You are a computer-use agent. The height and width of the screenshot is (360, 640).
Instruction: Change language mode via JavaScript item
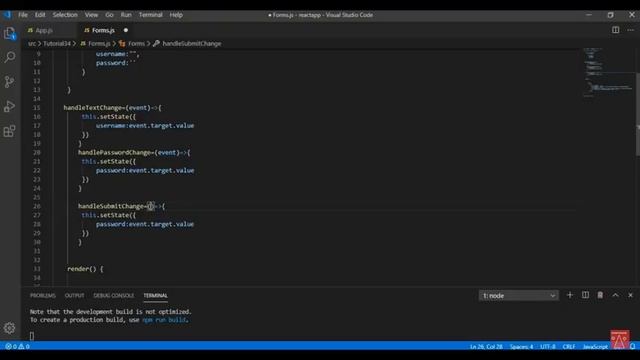click(x=595, y=347)
